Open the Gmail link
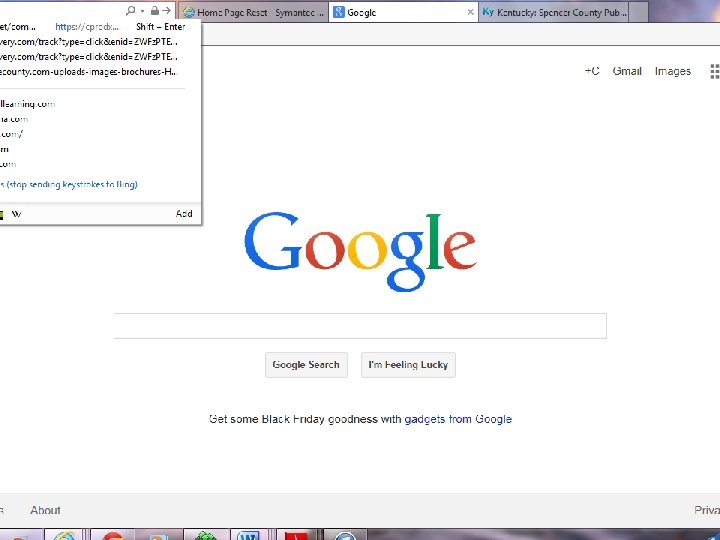Image resolution: width=720 pixels, height=540 pixels. [x=627, y=71]
